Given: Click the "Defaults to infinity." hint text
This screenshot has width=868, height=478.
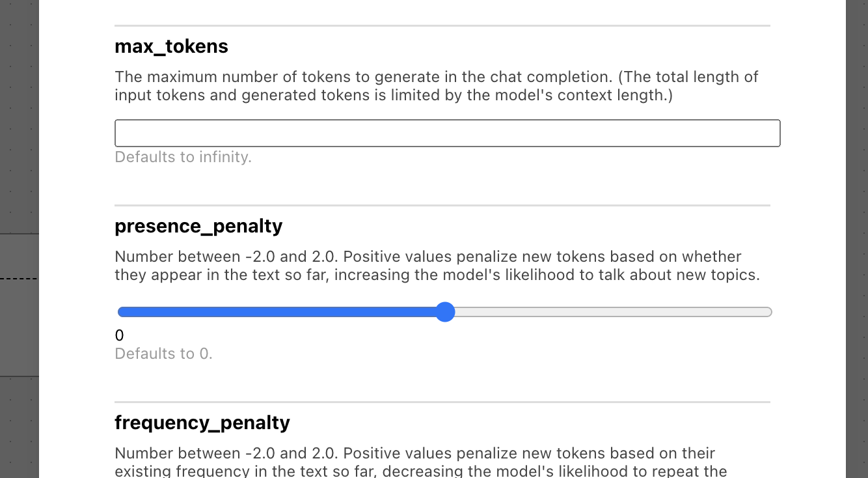Looking at the screenshot, I should point(183,157).
